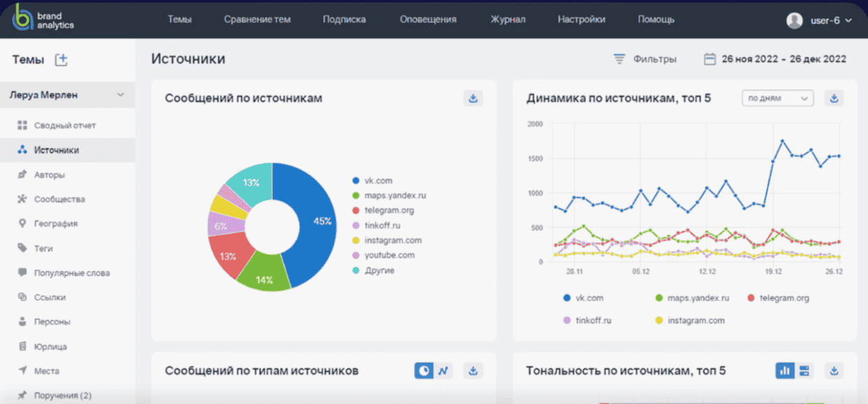
Task: Click the Источники sidebar icon
Action: (x=22, y=150)
